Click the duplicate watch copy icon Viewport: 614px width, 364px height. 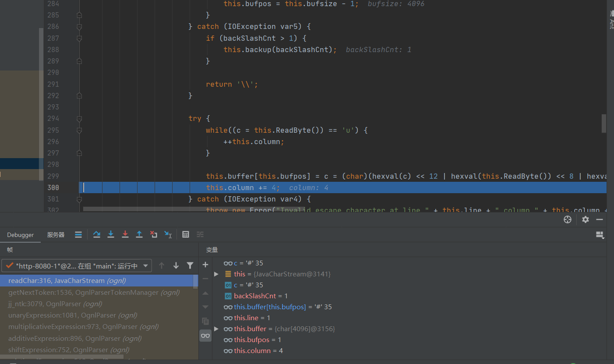(205, 321)
